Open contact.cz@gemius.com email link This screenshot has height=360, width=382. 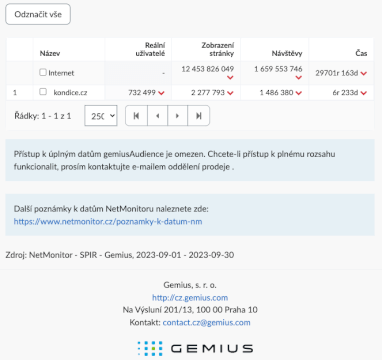click(207, 322)
